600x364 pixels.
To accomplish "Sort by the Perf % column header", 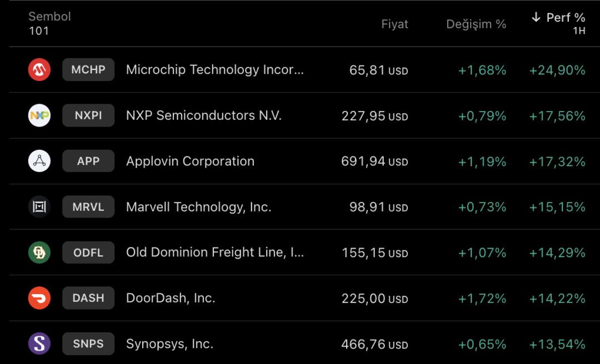I will tap(566, 18).
